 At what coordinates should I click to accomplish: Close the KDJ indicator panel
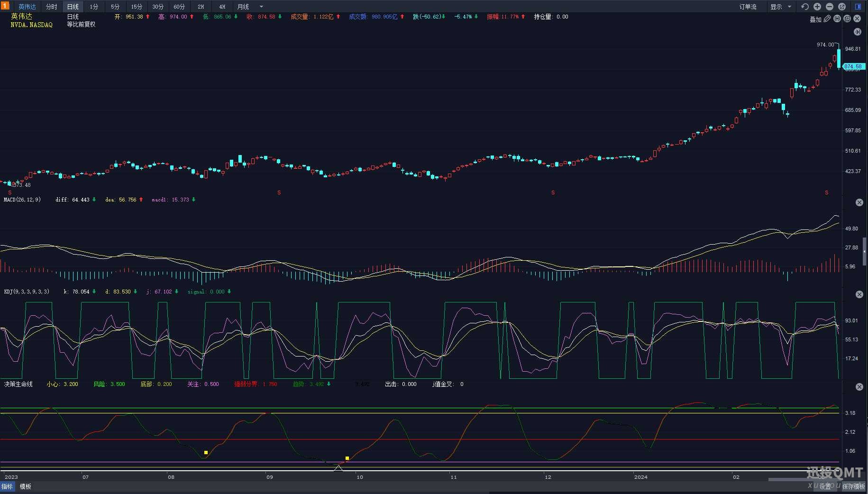point(859,294)
